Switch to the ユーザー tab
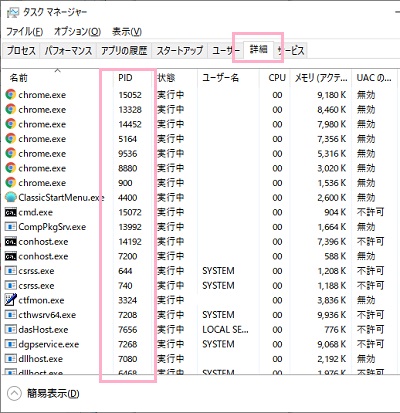Viewport: 400px width, 413px height. pos(226,51)
